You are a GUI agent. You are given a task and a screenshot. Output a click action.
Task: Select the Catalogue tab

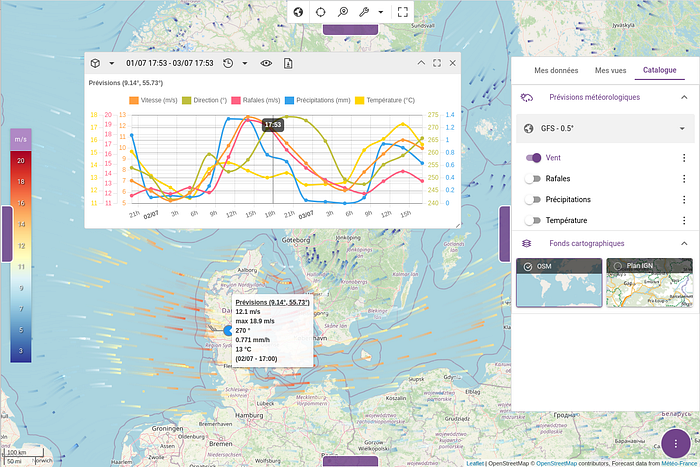click(x=659, y=70)
